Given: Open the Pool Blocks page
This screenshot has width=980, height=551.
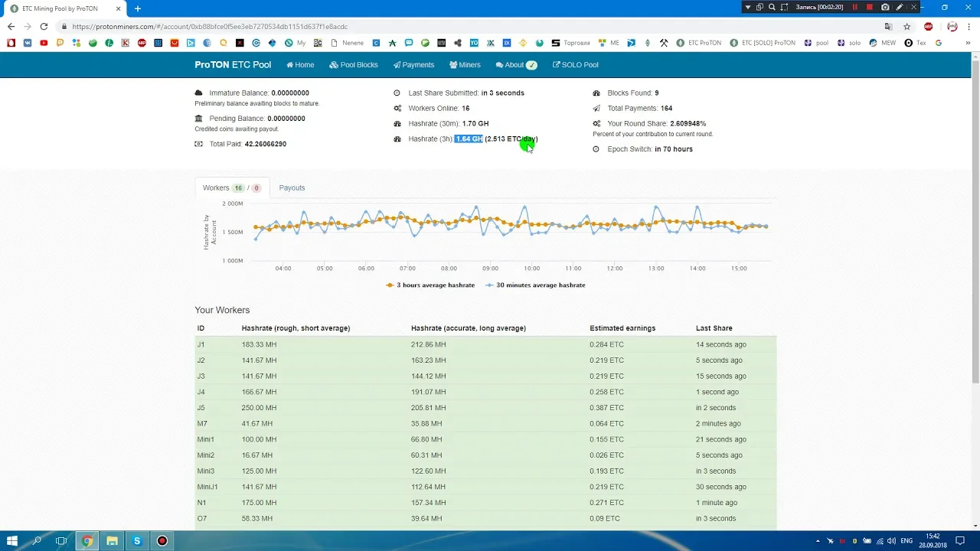Looking at the screenshot, I should pos(354,65).
